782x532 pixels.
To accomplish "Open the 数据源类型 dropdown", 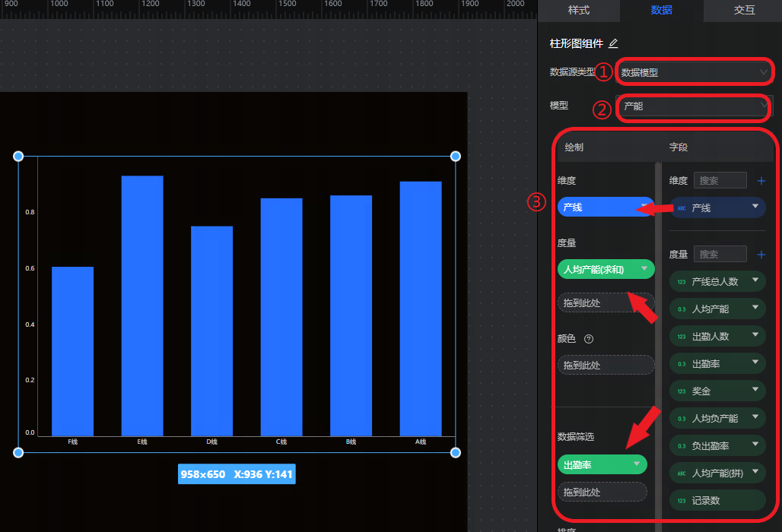I will pyautogui.click(x=694, y=72).
